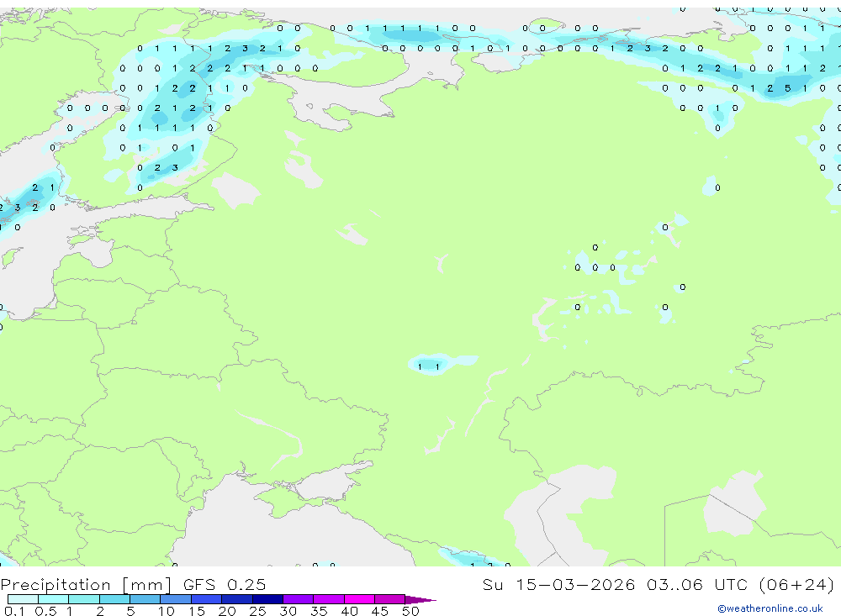Image resolution: width=841 pixels, height=616 pixels.
Task: Click the 'GFS 0.25' model label
Action: [x=225, y=584]
